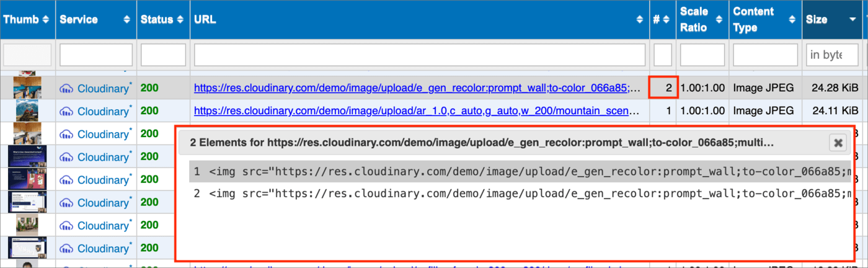This screenshot has width=868, height=268.
Task: Open thumbnail of the 24.28 KiB row
Action: click(27, 88)
